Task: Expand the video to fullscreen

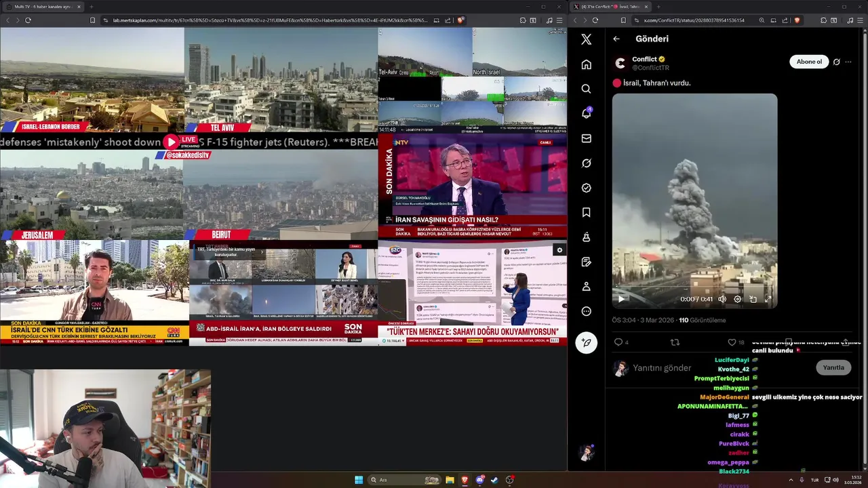Action: click(x=768, y=299)
